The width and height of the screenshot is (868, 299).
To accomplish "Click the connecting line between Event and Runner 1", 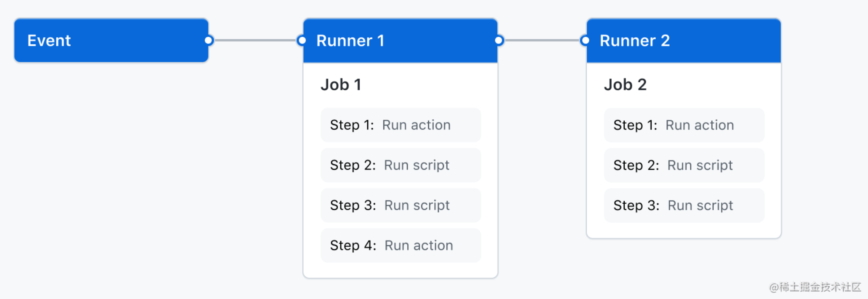I will click(255, 41).
